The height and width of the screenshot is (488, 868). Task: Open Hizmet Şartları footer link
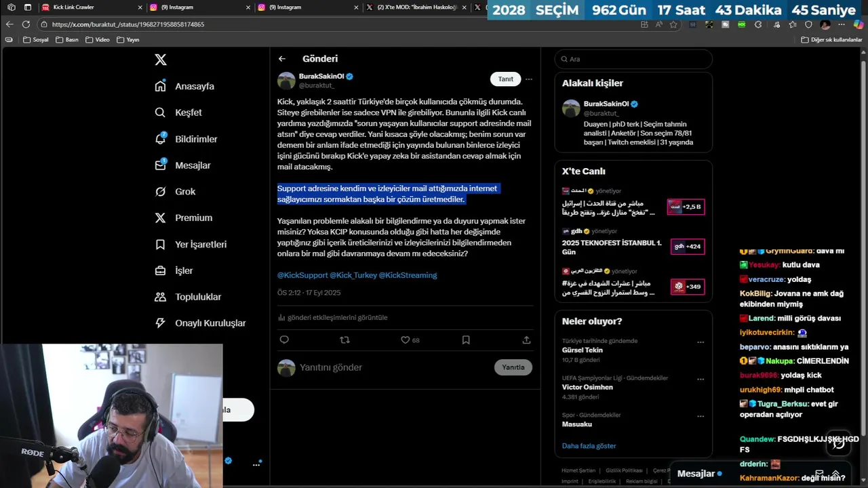click(578, 470)
